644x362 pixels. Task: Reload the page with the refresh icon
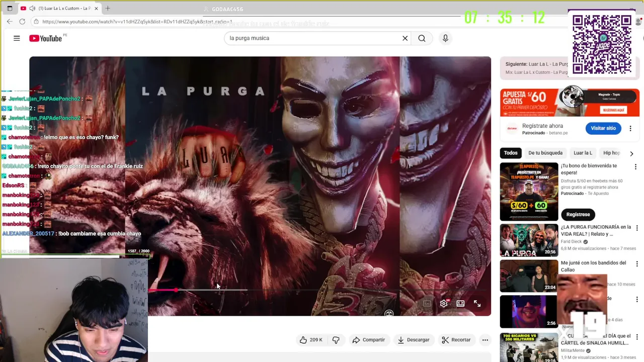click(22, 22)
